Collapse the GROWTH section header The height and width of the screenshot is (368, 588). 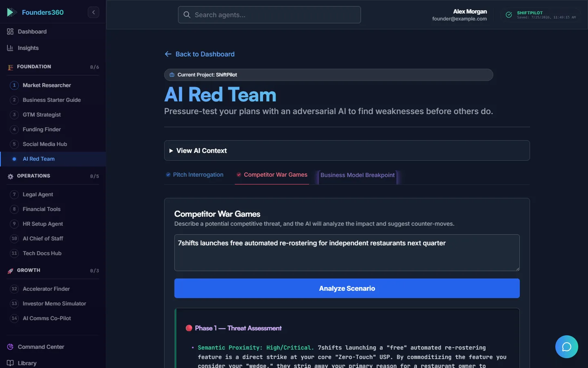(x=53, y=270)
